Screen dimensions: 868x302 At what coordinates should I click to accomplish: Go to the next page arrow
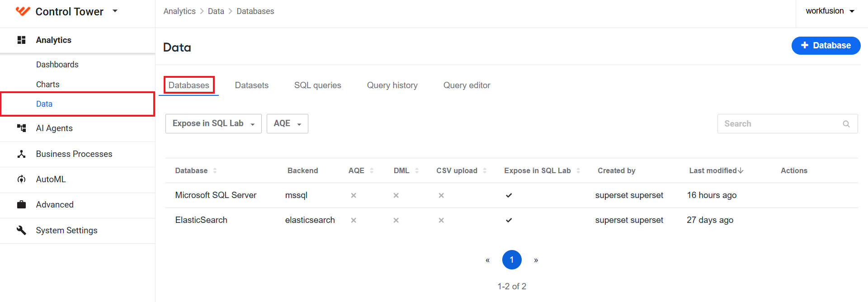536,260
